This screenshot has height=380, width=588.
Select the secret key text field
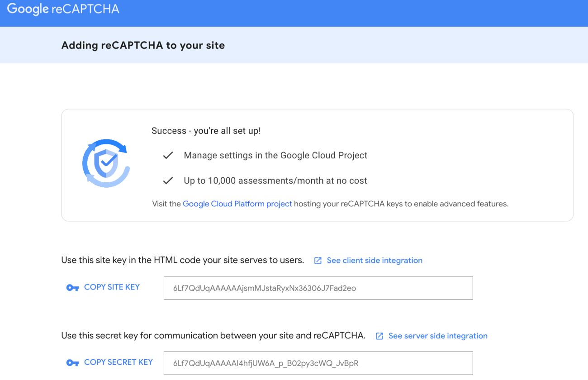(318, 363)
